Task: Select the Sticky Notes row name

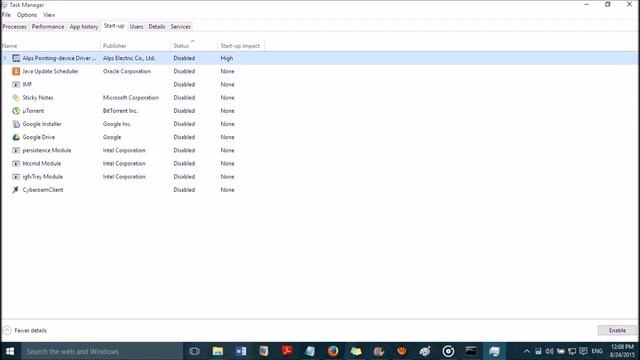Action: [x=38, y=98]
